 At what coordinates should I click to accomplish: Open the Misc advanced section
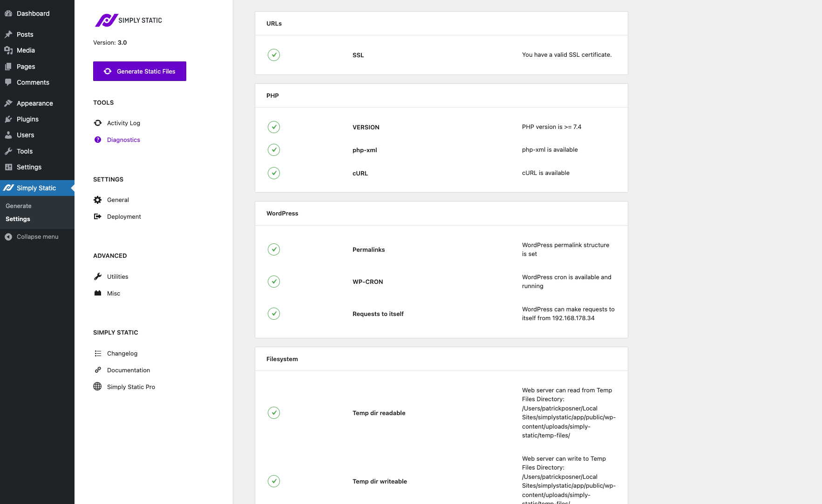pos(114,293)
